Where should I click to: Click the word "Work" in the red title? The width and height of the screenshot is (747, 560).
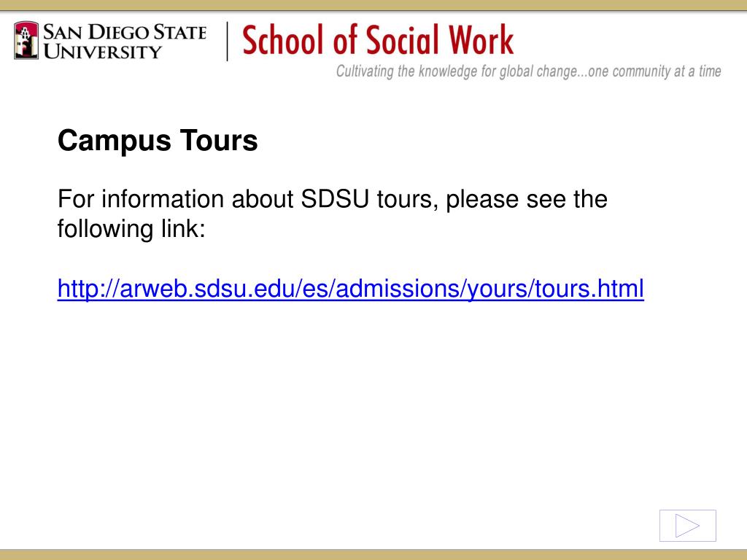click(481, 39)
